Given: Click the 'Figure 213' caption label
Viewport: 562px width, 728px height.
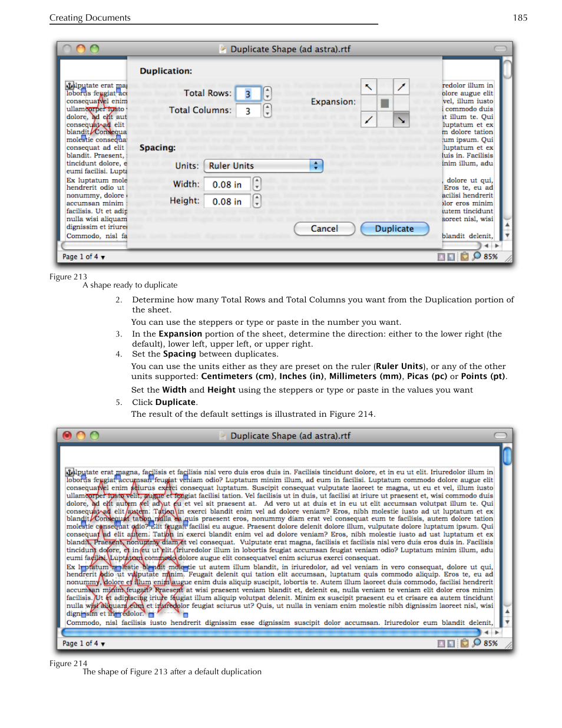Looking at the screenshot, I should [68, 276].
